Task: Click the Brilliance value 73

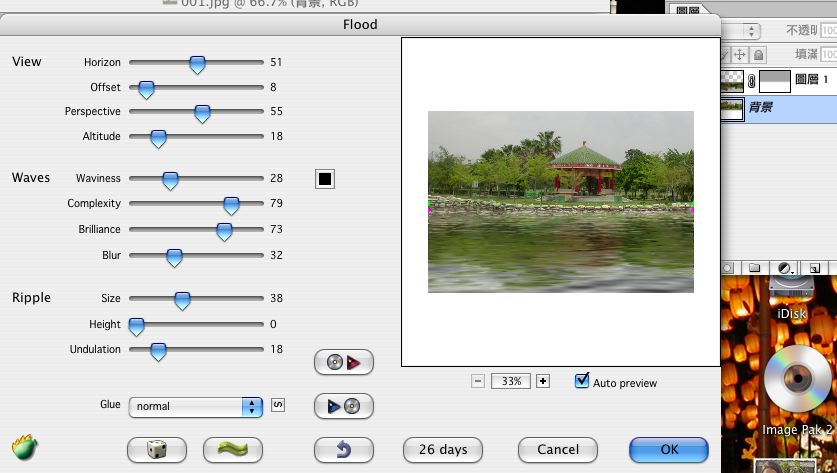Action: (x=276, y=230)
